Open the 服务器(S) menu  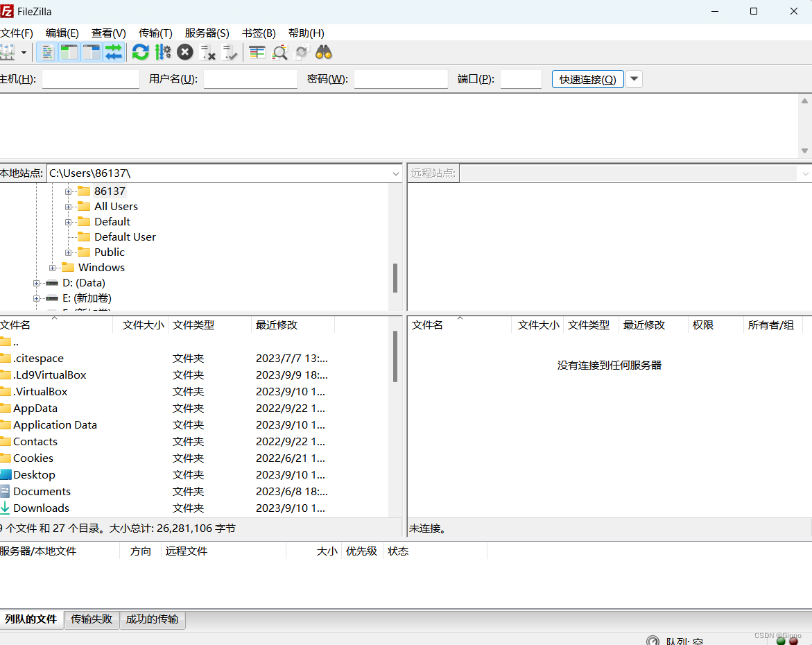click(x=207, y=33)
